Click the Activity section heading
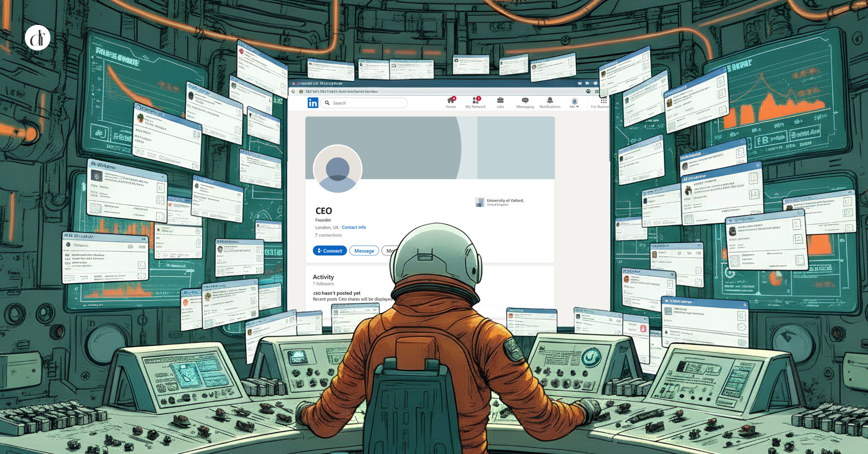This screenshot has width=868, height=454. click(323, 277)
